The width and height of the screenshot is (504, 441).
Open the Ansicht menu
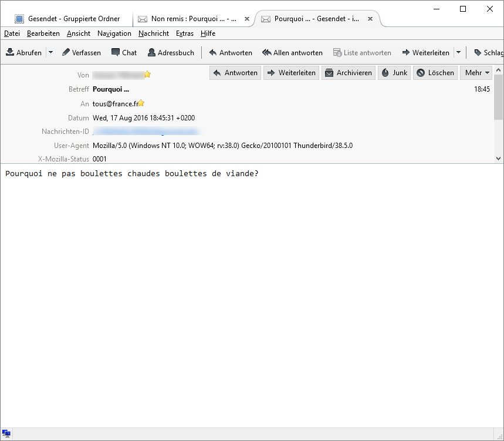click(x=79, y=33)
